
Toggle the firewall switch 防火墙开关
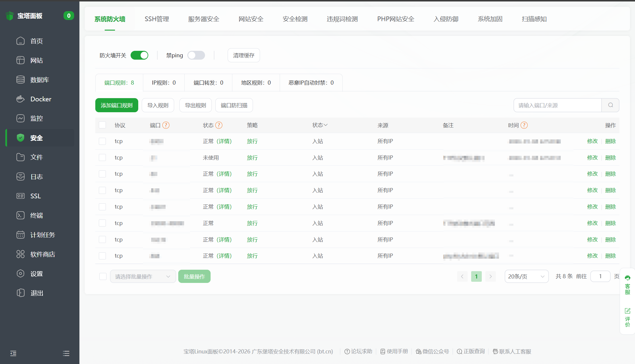point(139,55)
